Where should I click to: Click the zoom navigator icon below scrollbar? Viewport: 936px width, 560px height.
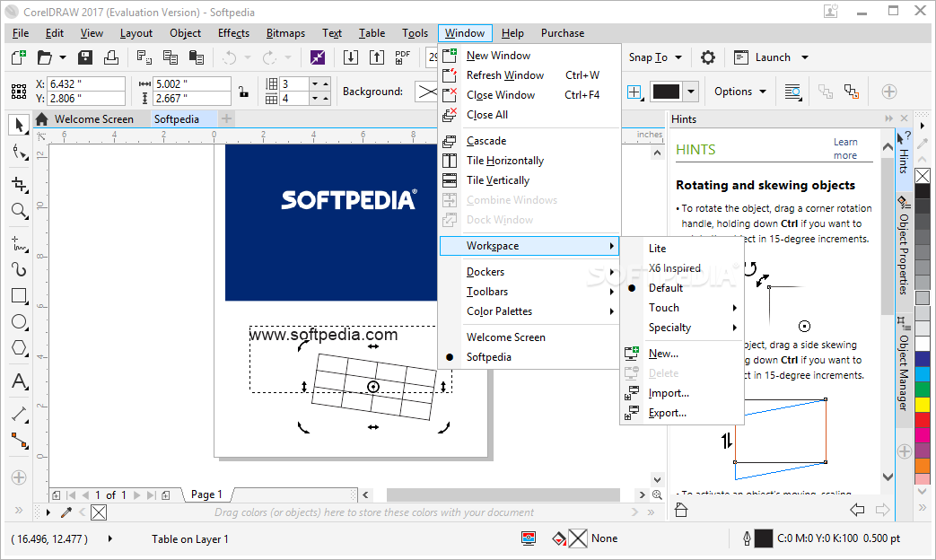(657, 494)
